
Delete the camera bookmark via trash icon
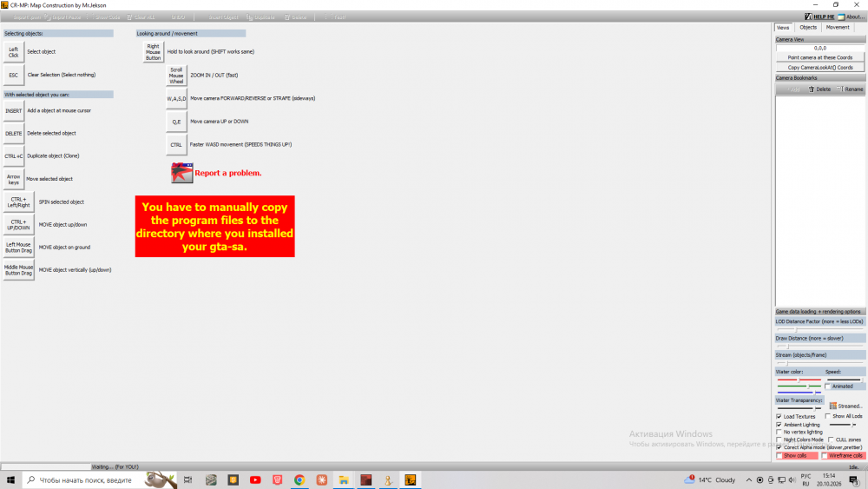point(812,89)
